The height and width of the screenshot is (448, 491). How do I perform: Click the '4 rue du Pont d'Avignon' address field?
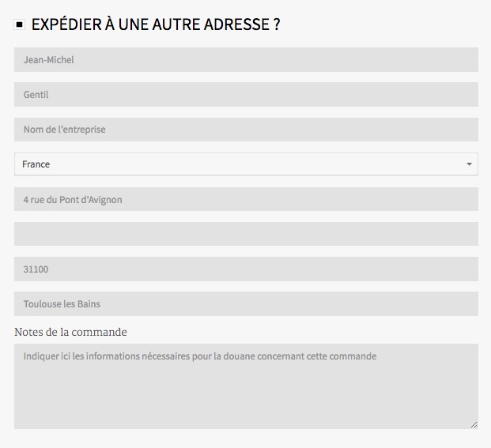tap(246, 199)
